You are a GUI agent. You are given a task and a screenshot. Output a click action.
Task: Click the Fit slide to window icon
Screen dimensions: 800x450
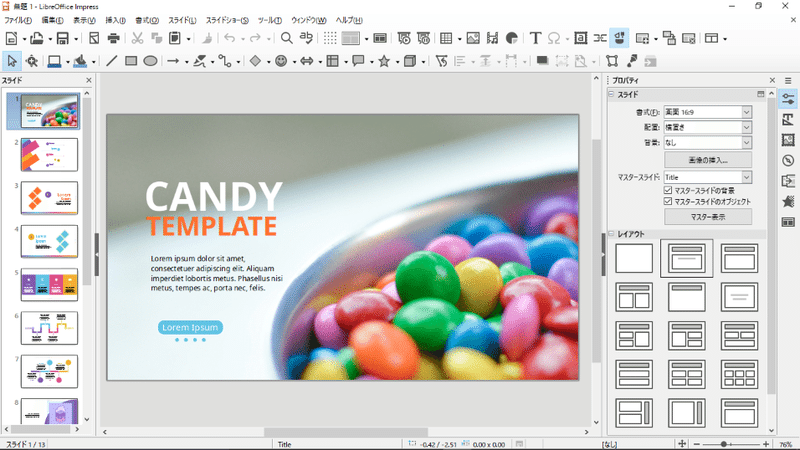pos(682,444)
